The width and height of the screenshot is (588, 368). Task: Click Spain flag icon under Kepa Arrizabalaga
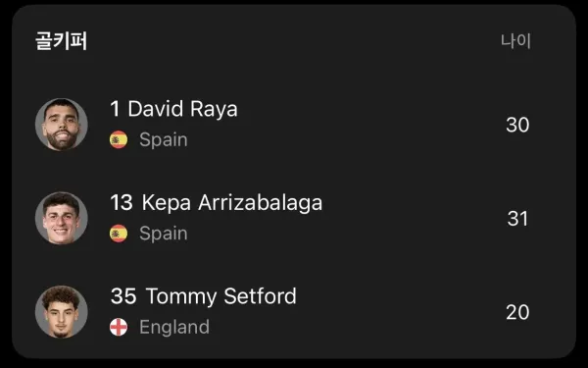pyautogui.click(x=119, y=234)
